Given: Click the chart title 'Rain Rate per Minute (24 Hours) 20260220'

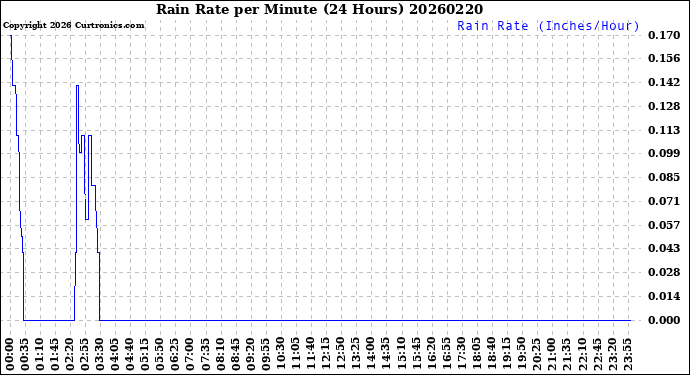Looking at the screenshot, I should (x=319, y=9).
